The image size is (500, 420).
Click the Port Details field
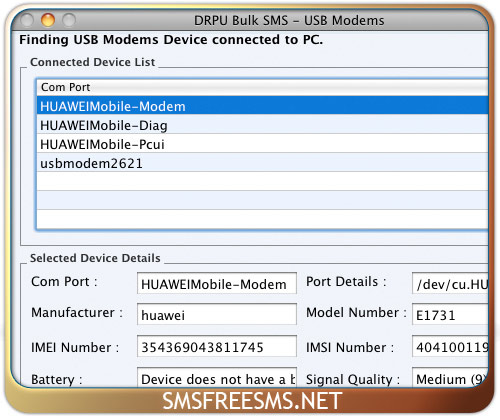click(x=450, y=283)
